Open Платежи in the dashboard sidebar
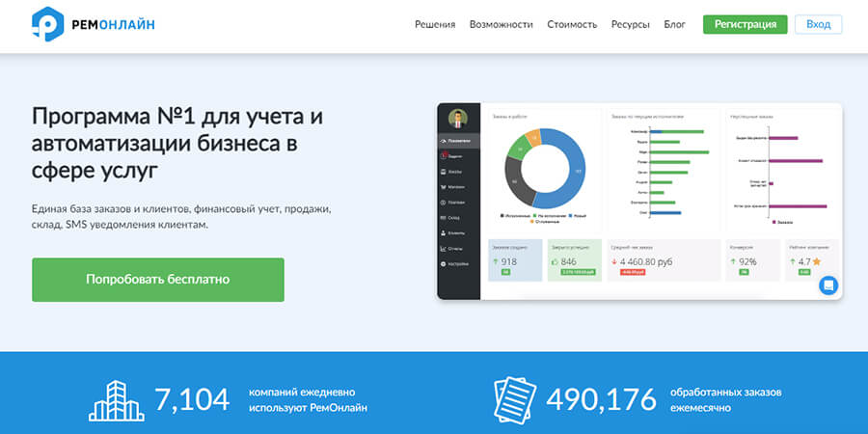 [459, 203]
